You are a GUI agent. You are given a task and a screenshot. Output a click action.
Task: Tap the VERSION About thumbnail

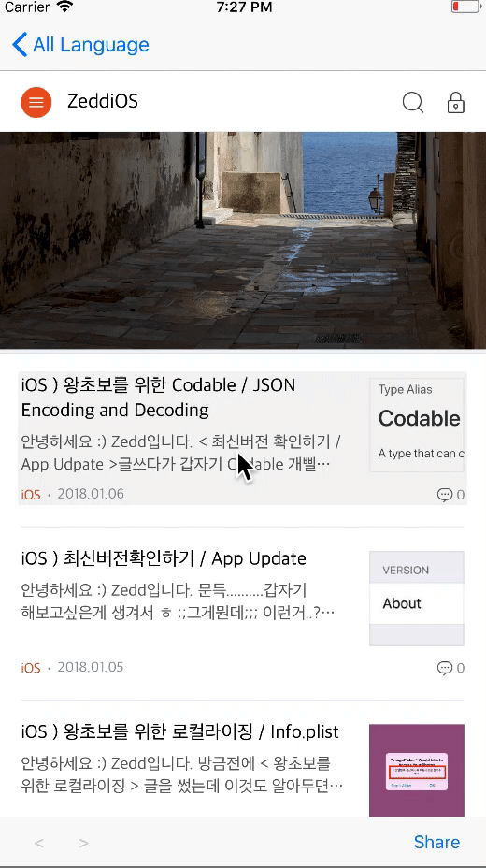[417, 599]
